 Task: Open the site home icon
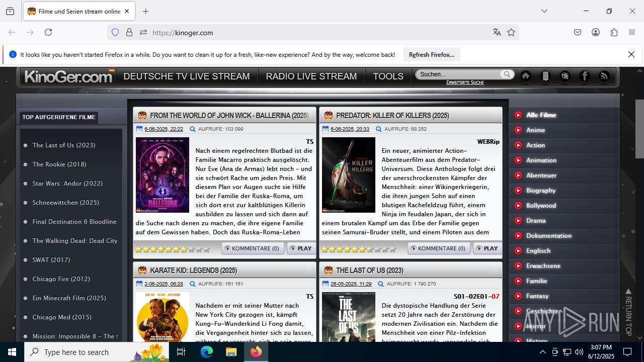point(526,76)
